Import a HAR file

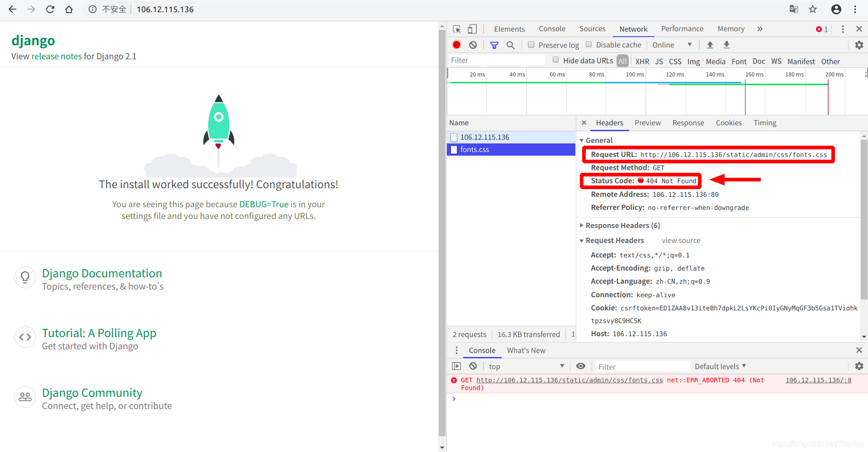pos(710,45)
